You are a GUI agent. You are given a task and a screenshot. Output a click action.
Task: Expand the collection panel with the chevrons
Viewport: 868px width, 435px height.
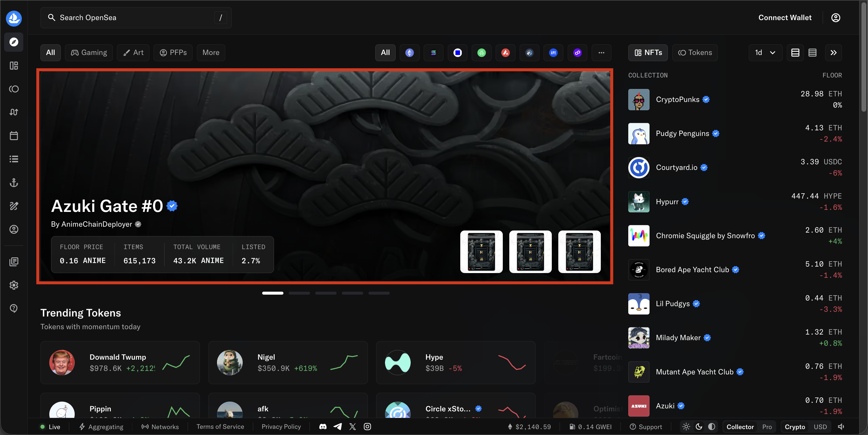833,53
